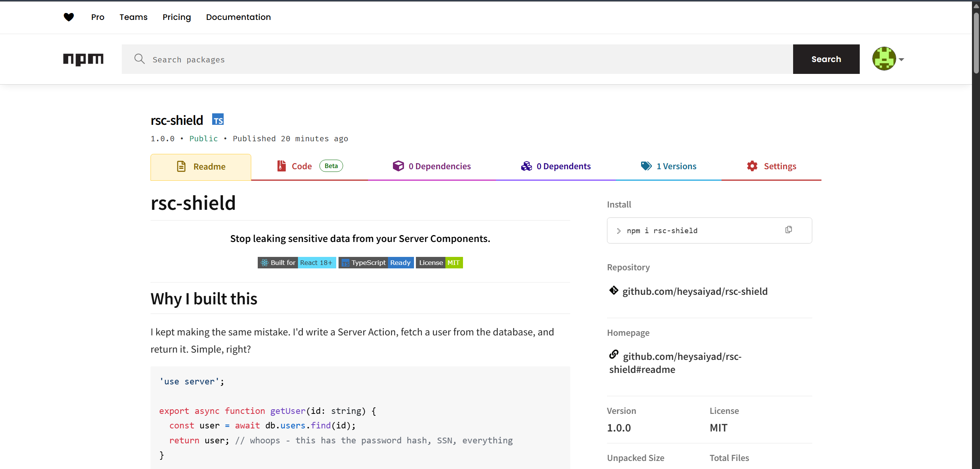Click the TypeScript TS badge beside title
Screen dimensions: 980x469
(x=218, y=120)
